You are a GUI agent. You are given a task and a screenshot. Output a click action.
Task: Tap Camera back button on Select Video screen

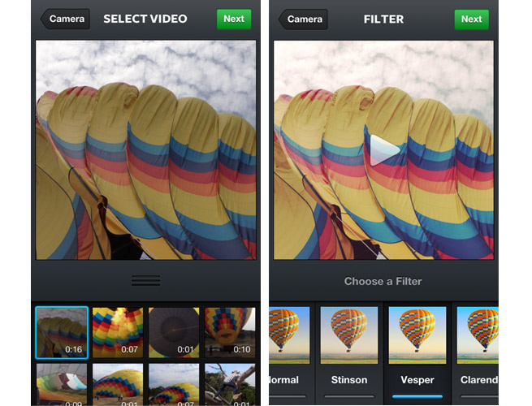pyautogui.click(x=65, y=19)
